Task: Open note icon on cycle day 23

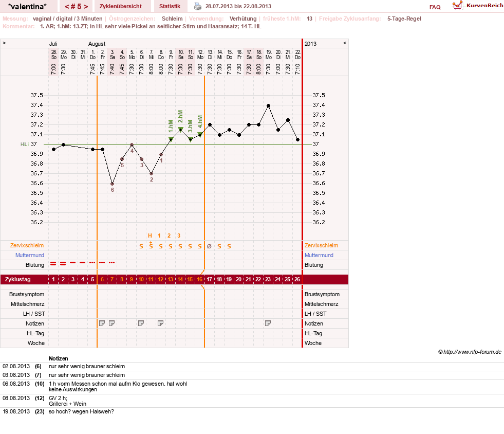Action: coord(268,323)
